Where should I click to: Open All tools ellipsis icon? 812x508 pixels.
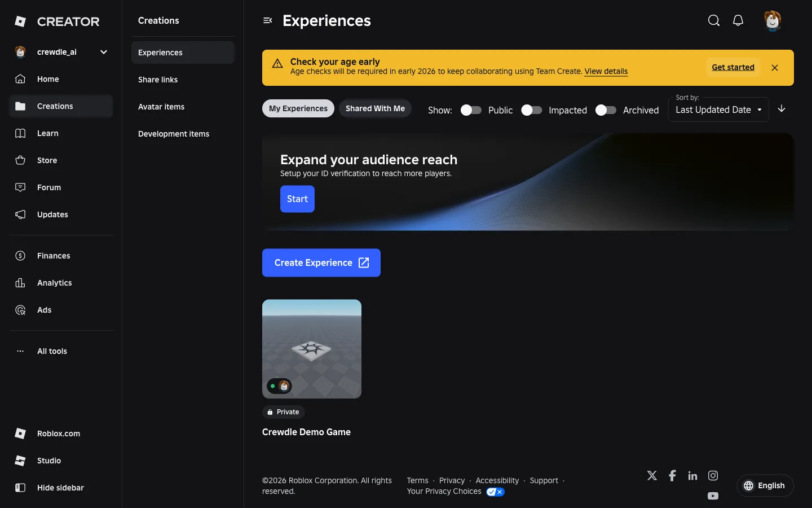(x=20, y=351)
